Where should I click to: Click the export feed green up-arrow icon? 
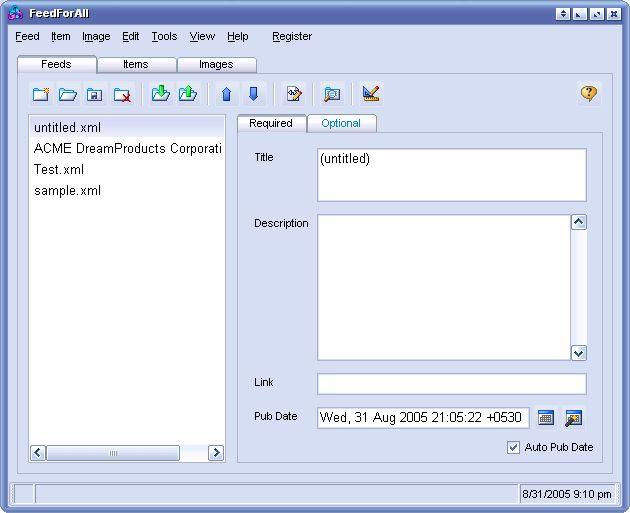(x=187, y=94)
